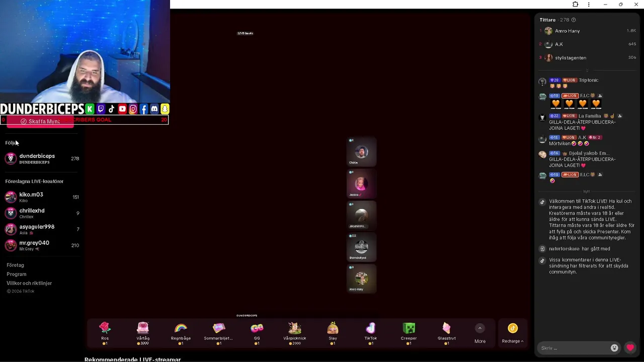
Task: Open suggested creator kiko.m03
Action: [42, 197]
